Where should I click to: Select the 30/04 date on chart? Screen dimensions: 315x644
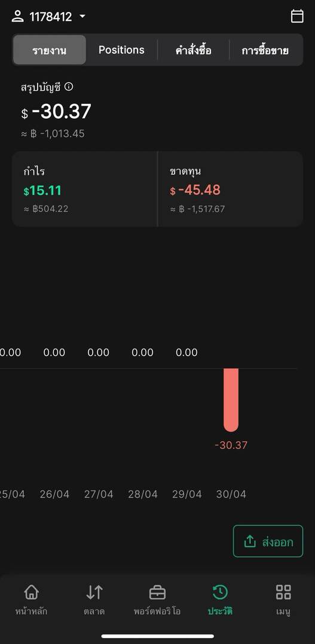click(231, 494)
